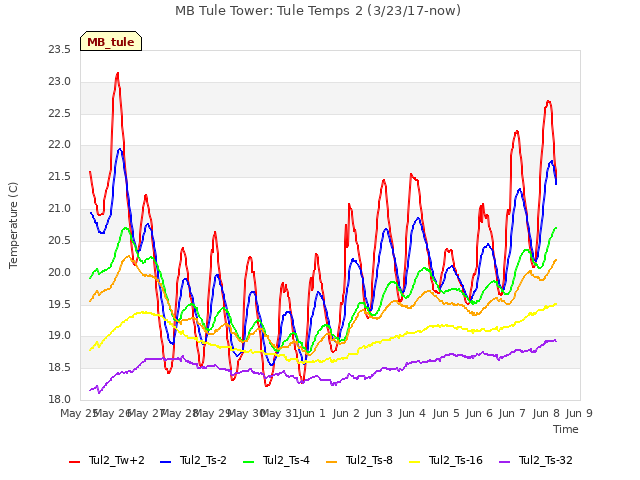
Task: Click the 19.5 y-axis tick label
Action: coord(60,304)
